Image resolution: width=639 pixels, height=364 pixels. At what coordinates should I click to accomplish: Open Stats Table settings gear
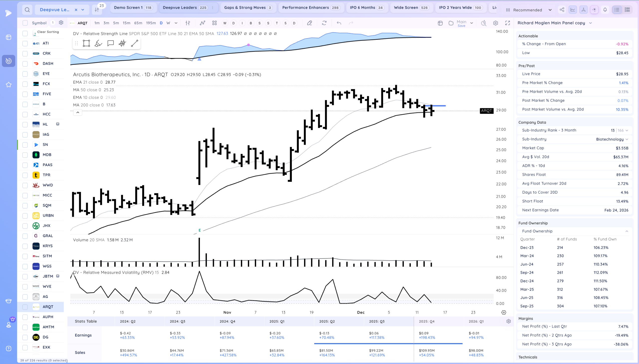pos(508,321)
